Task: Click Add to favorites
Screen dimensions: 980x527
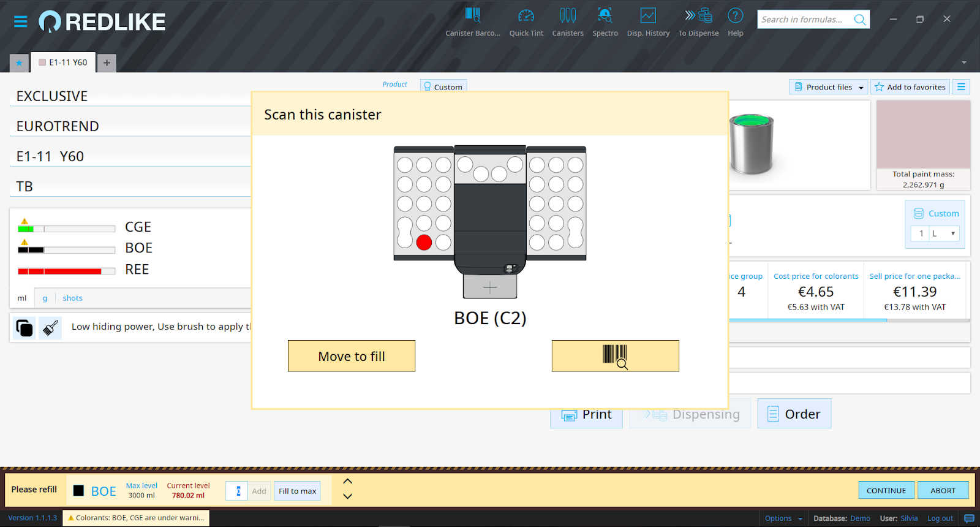Action: pos(910,87)
